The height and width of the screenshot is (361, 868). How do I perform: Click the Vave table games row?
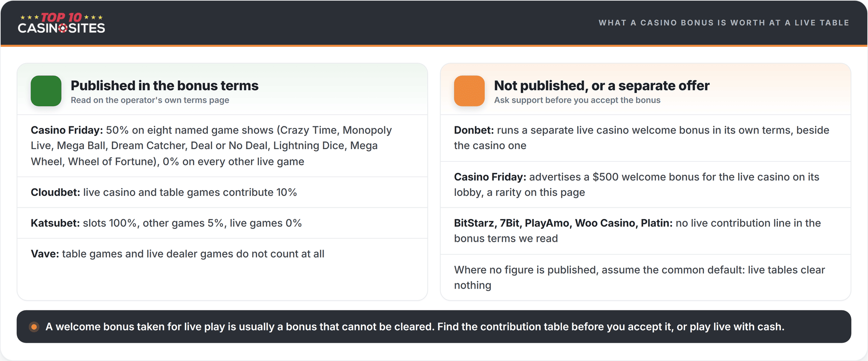(222, 254)
